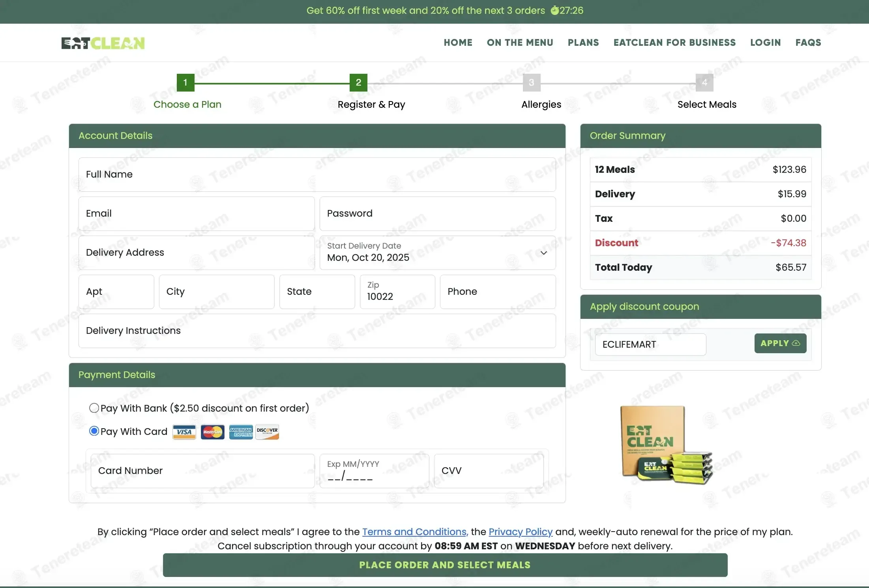Click the Apply discount coupon header

click(701, 307)
